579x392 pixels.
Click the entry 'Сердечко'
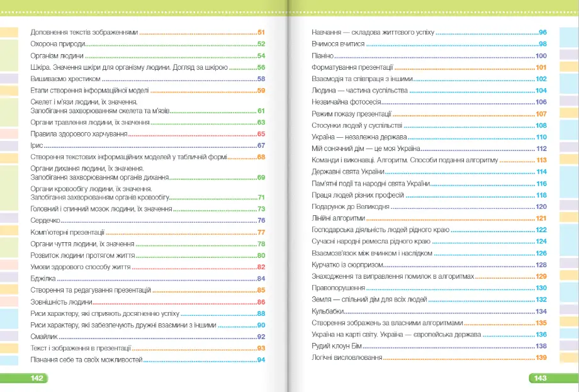click(x=45, y=220)
